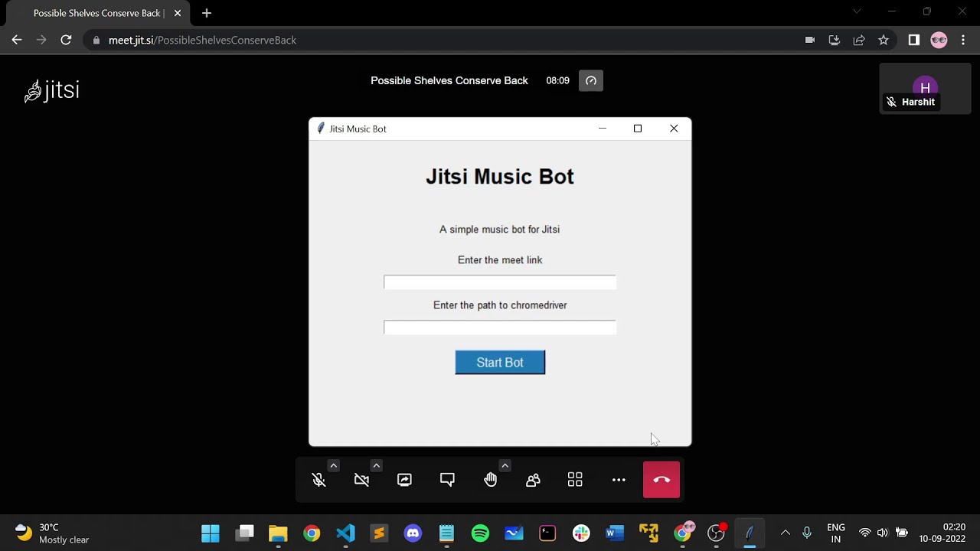Open Slack from taskbar
Image resolution: width=980 pixels, height=551 pixels.
(x=581, y=533)
